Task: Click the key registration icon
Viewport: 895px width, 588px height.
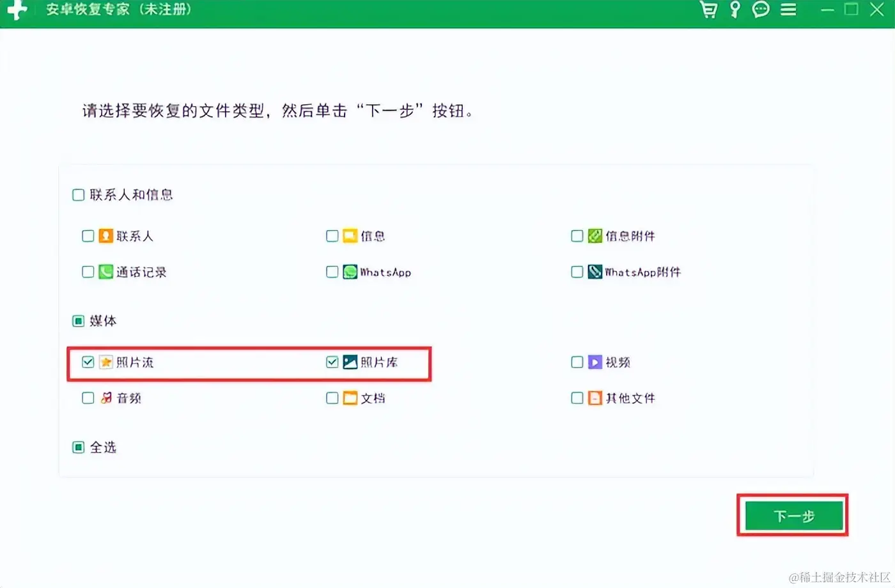Action: click(x=735, y=10)
